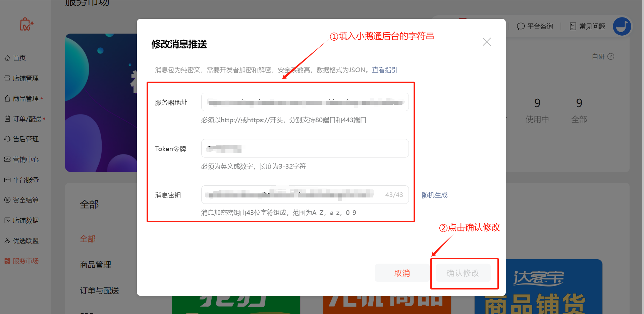Click the 营销中心 icon

tap(7, 159)
